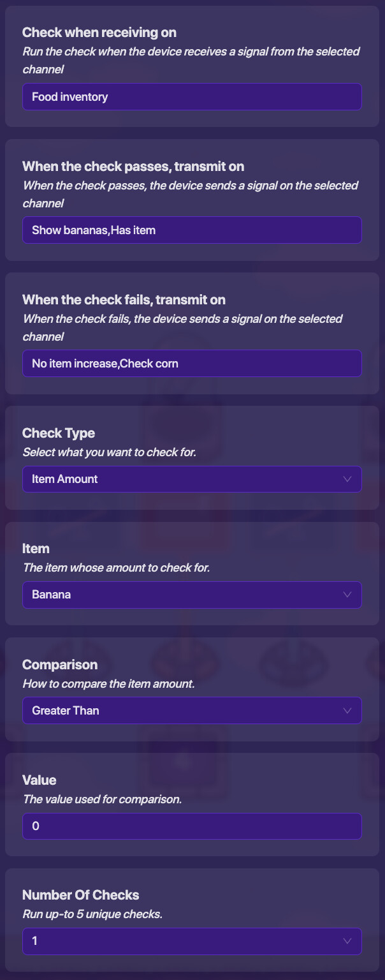Focus the Value field containing 0
The image size is (385, 980).
(192, 826)
